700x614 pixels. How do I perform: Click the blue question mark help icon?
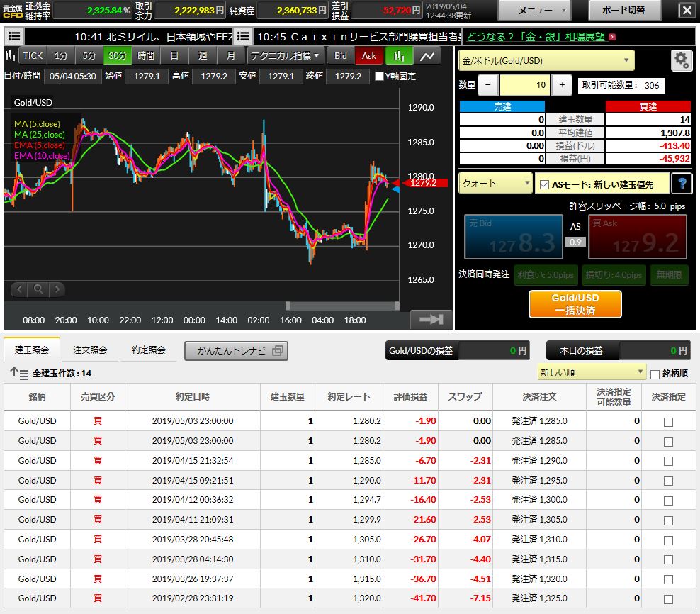(x=682, y=184)
